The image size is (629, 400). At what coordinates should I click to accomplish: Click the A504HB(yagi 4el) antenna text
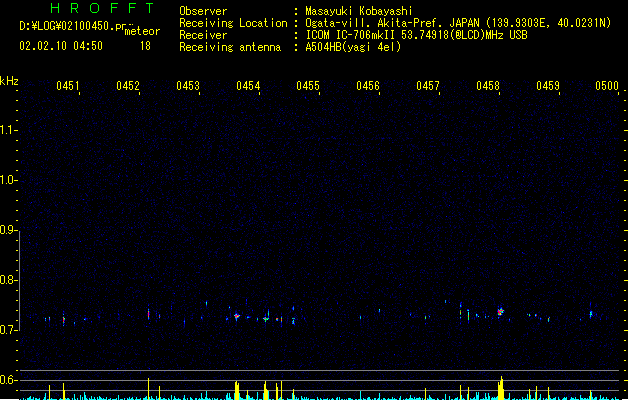tap(353, 47)
